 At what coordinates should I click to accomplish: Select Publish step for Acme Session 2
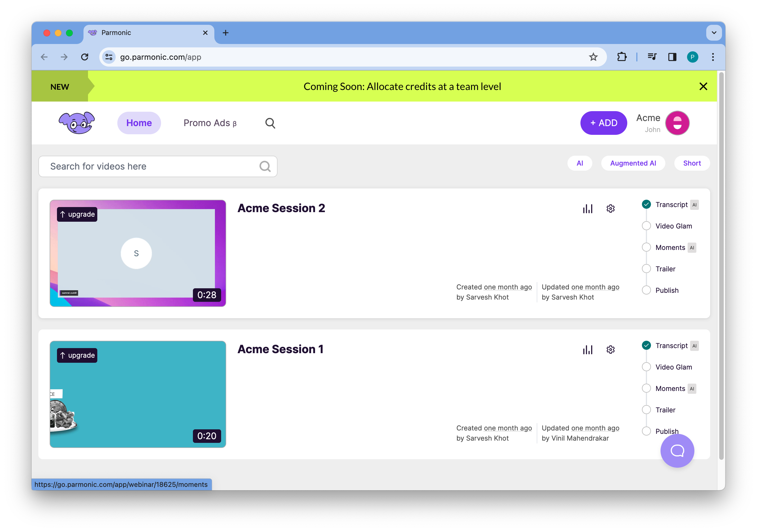pos(667,290)
